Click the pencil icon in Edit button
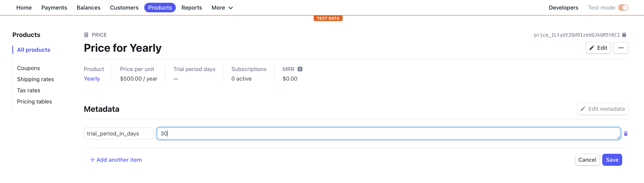Image resolution: width=644 pixels, height=183 pixels. click(592, 48)
